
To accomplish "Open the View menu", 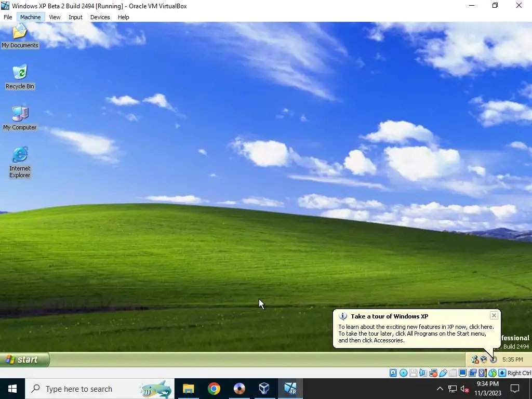I will coord(55,17).
